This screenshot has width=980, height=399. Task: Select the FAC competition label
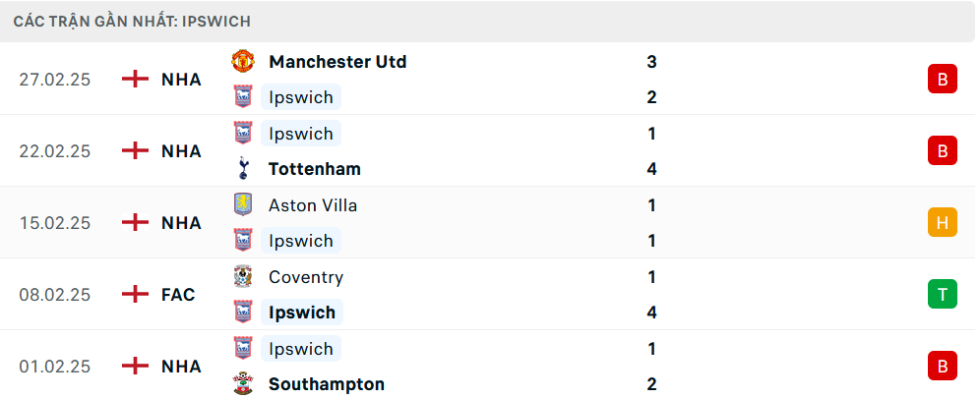click(178, 295)
